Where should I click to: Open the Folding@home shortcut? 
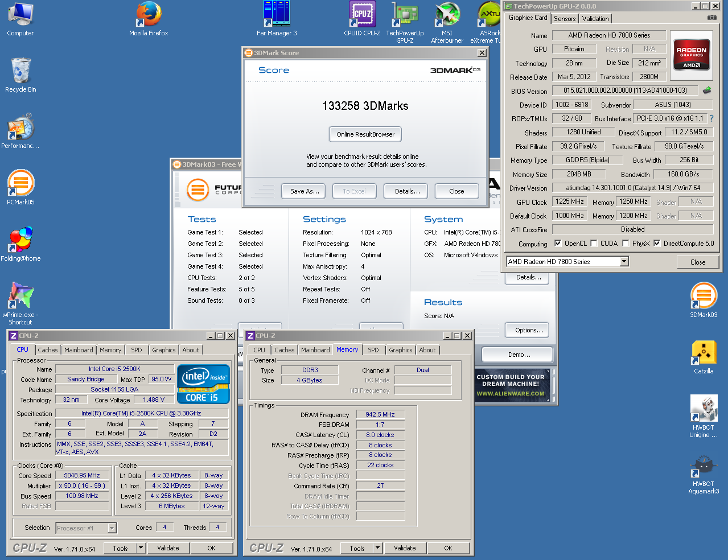coord(20,244)
